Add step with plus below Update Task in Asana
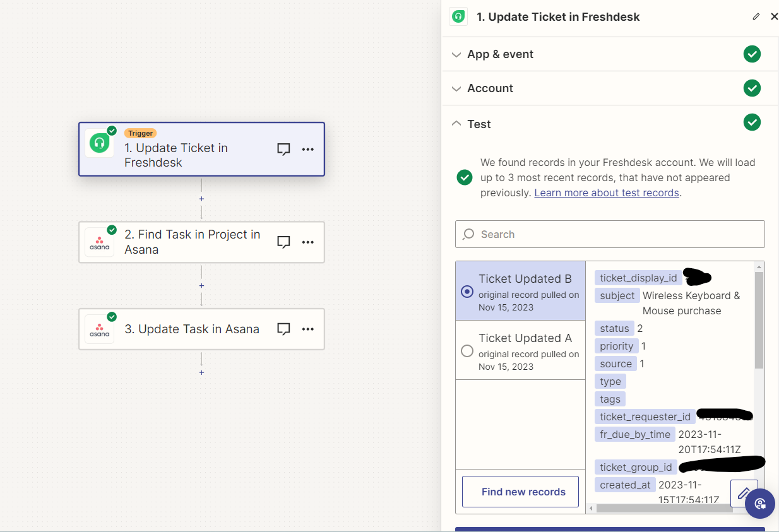 coord(201,373)
